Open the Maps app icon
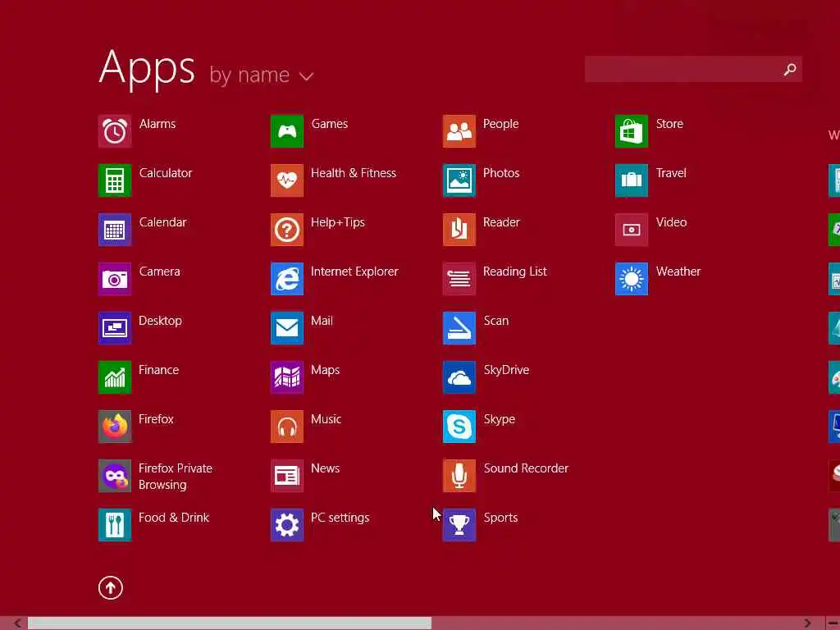This screenshot has height=630, width=840. tap(287, 377)
